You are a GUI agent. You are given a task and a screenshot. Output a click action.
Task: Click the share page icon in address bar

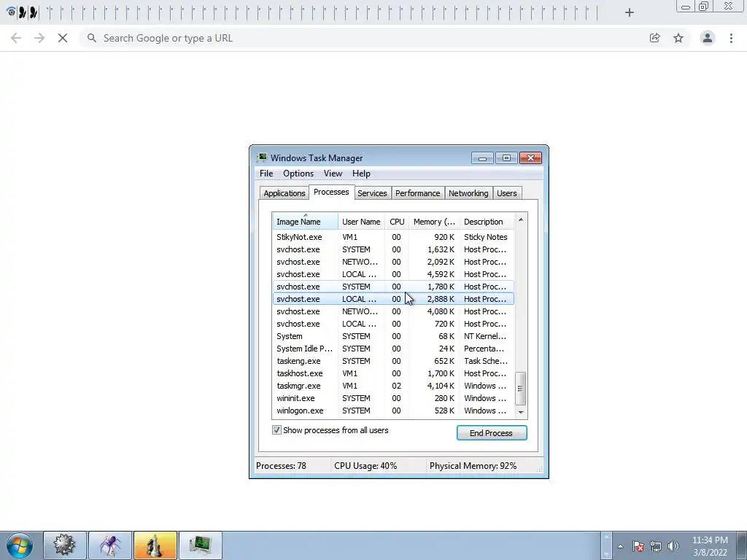pos(655,38)
